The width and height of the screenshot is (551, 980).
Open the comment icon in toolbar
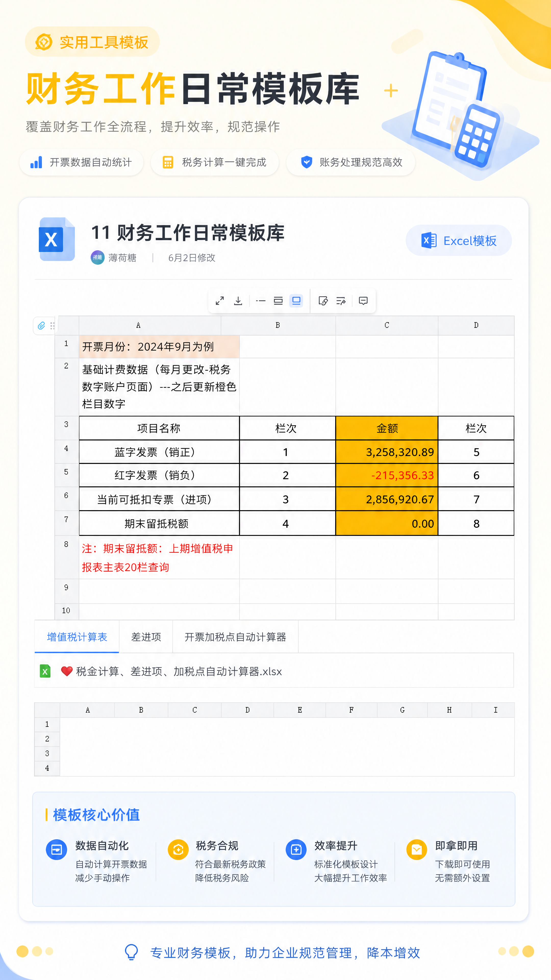coord(363,301)
